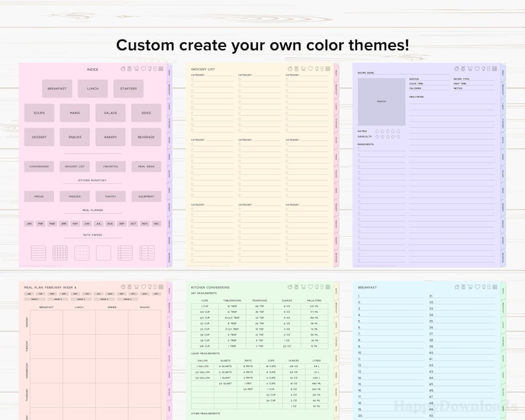Click the heart icon on the blue Breakfast page
The width and height of the screenshot is (525, 420).
pos(477,287)
